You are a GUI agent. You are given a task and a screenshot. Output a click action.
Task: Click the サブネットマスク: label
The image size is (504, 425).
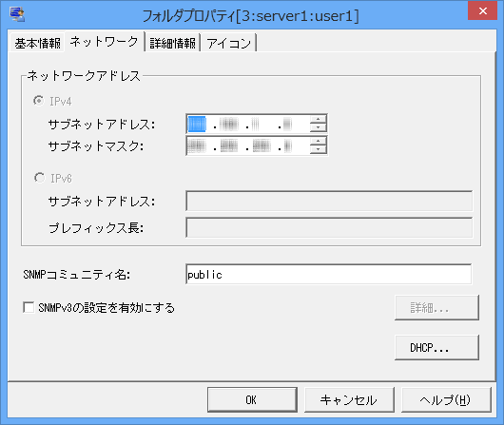pos(96,146)
